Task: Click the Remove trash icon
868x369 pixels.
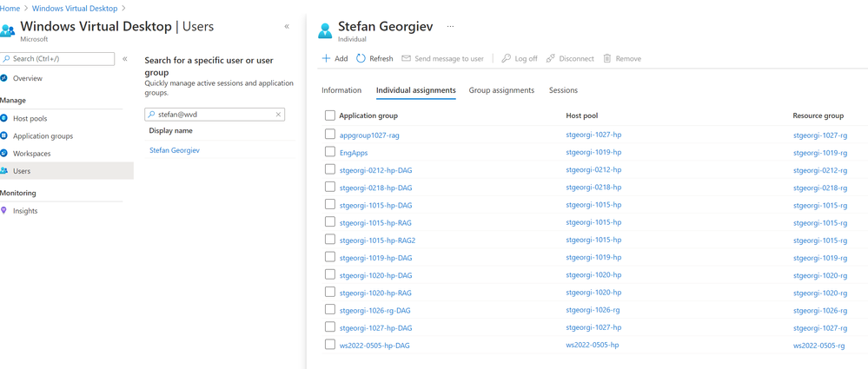Action: pos(607,59)
